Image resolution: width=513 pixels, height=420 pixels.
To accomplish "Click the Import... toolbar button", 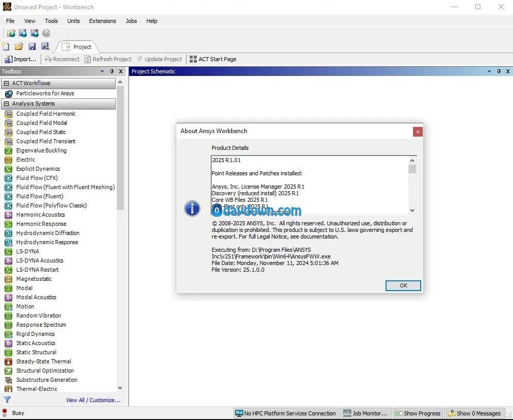I will 20,59.
